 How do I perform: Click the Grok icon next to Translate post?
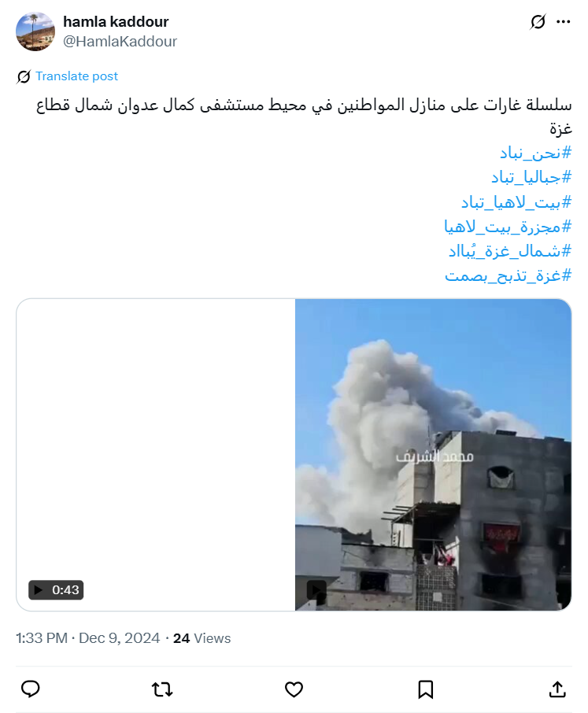(24, 76)
